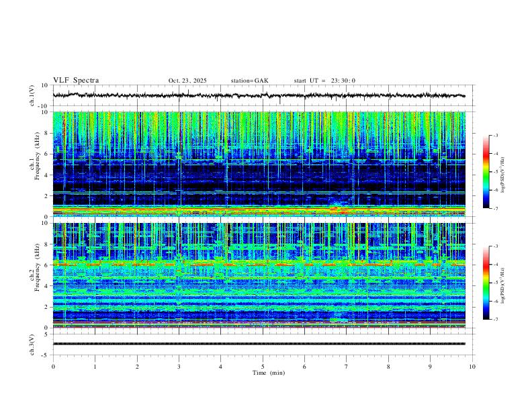Click the time axis tick label '3'

[x=179, y=367]
